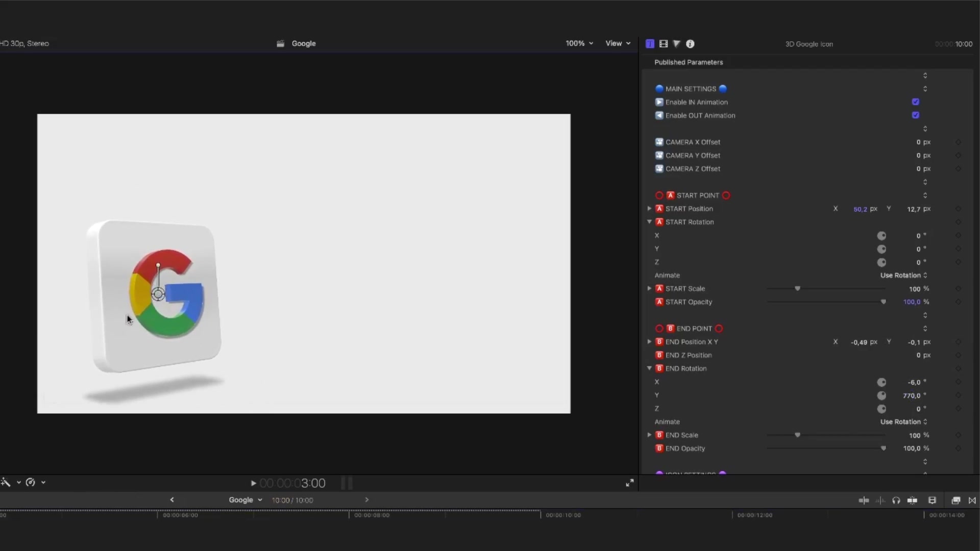980x551 pixels.
Task: Click the View menu button
Action: 617,43
